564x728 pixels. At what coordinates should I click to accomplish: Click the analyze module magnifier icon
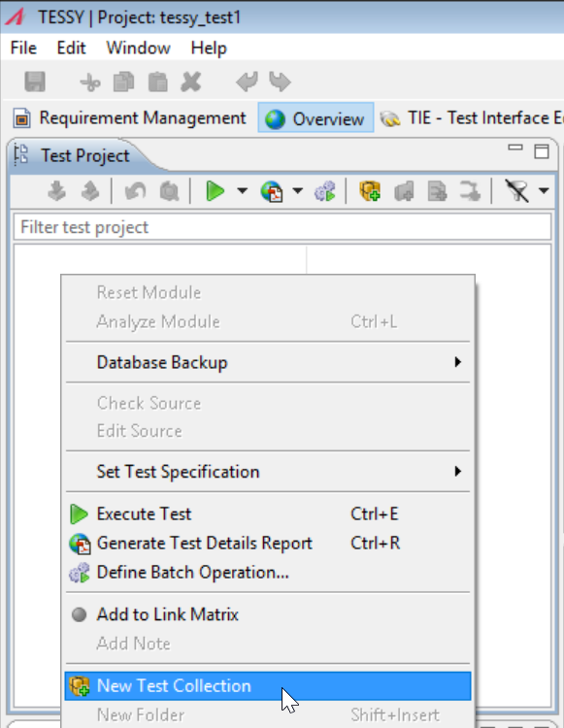[x=169, y=191]
